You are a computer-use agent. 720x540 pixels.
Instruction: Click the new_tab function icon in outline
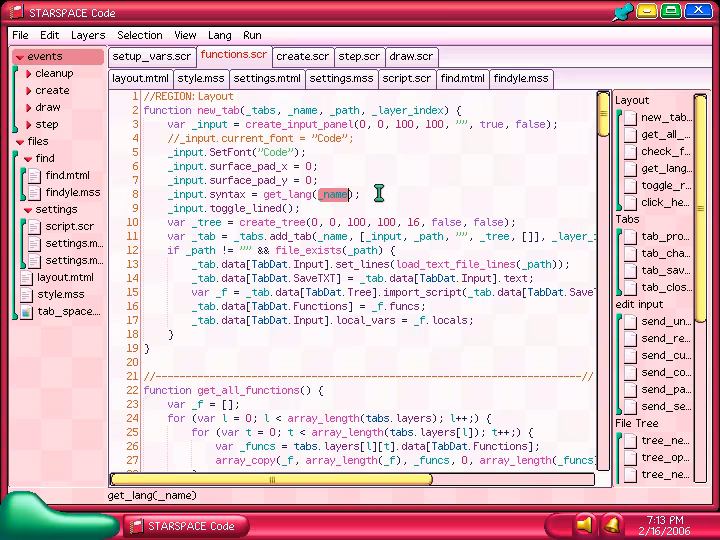630,118
